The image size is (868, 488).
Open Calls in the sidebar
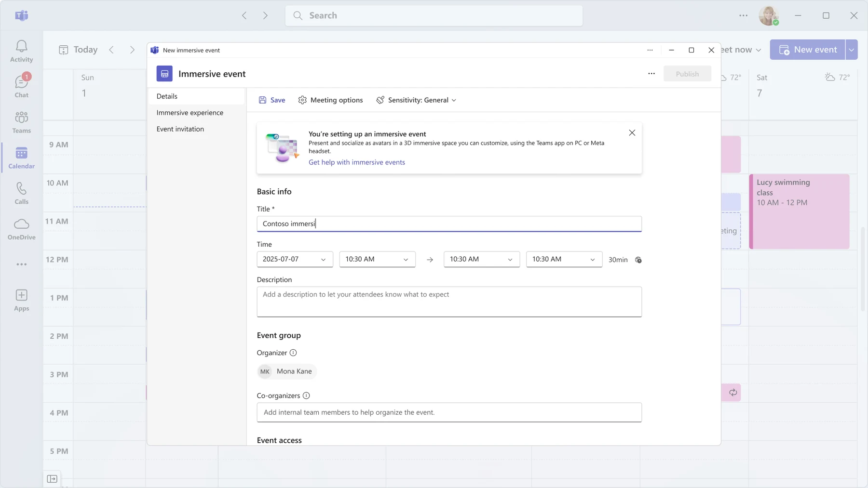21,193
